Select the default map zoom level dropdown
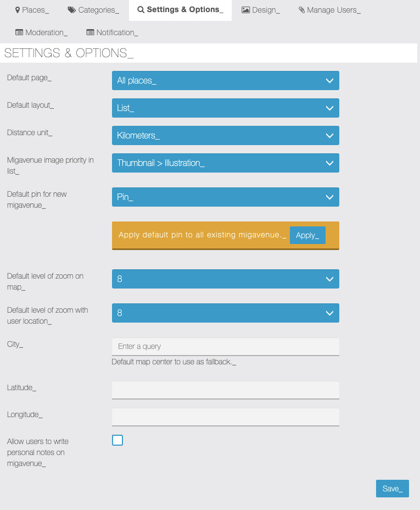Viewport: 420px width, 510px height. 225,279
